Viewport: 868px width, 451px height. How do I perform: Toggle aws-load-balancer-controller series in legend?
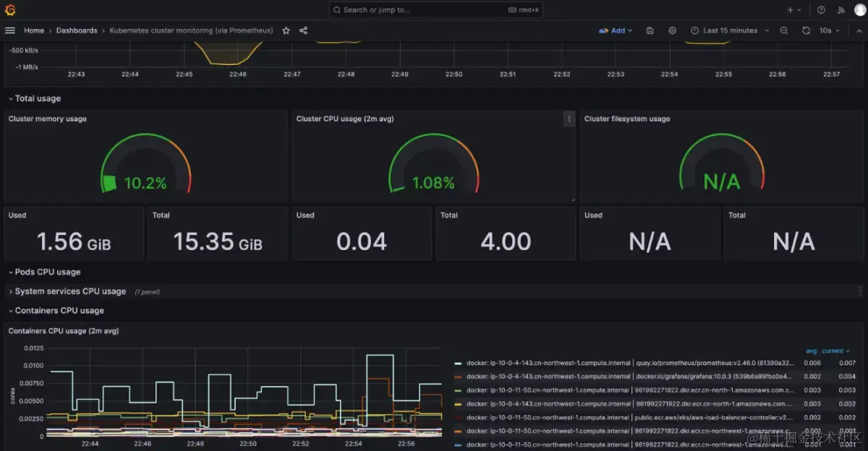point(631,418)
